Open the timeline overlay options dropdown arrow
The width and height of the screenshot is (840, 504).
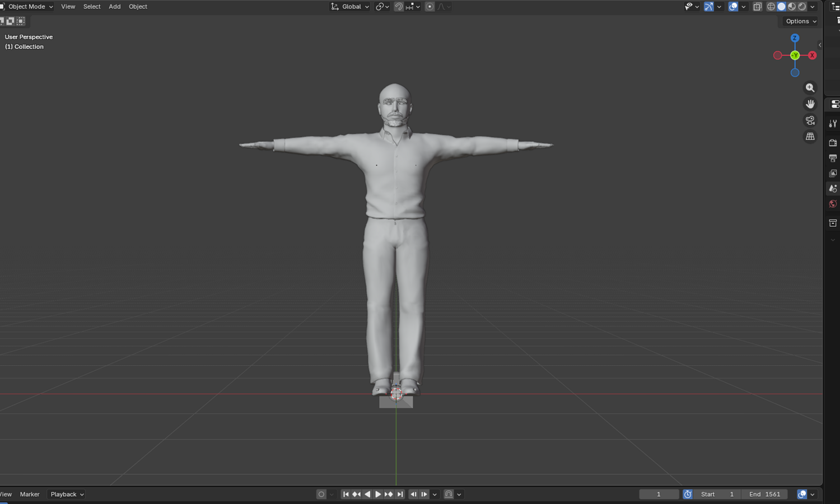pyautogui.click(x=813, y=494)
